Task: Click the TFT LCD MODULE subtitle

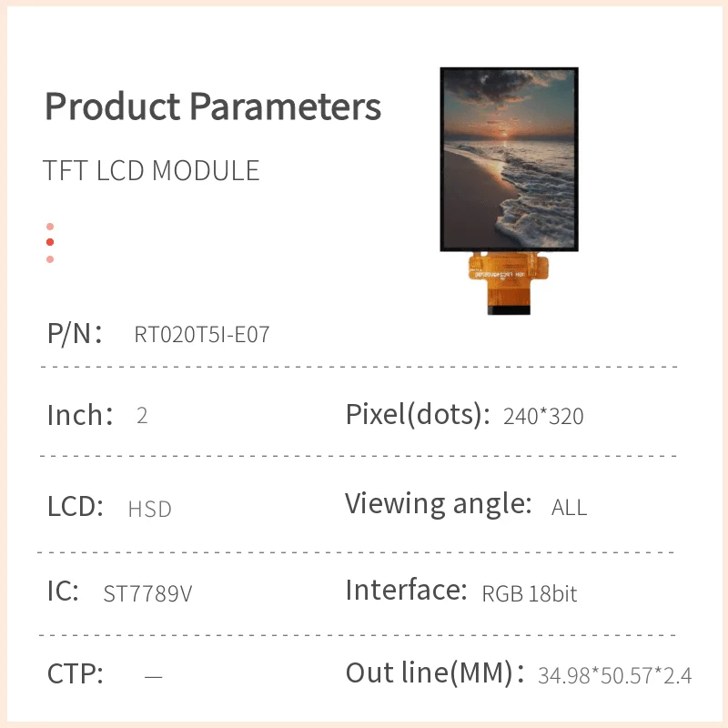Action: tap(152, 171)
